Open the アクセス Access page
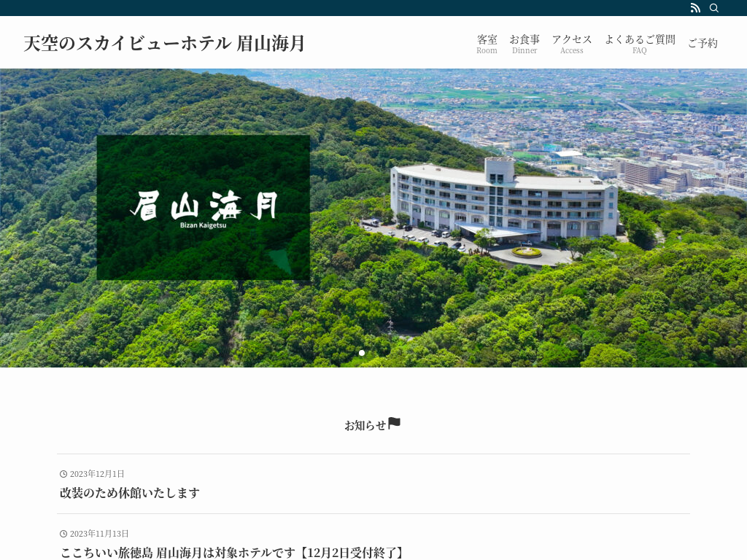Screen dimensions: 747x560 click(x=572, y=44)
